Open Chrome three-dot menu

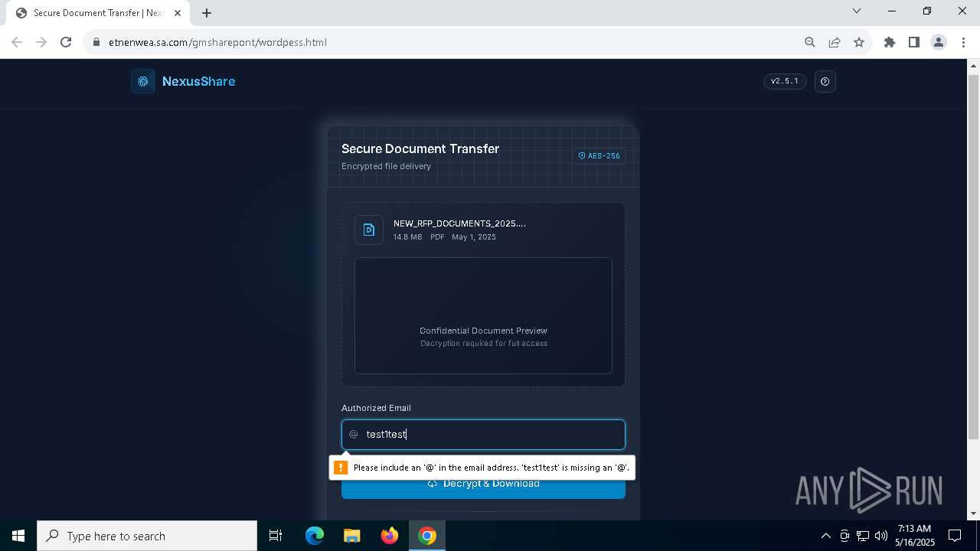tap(963, 42)
